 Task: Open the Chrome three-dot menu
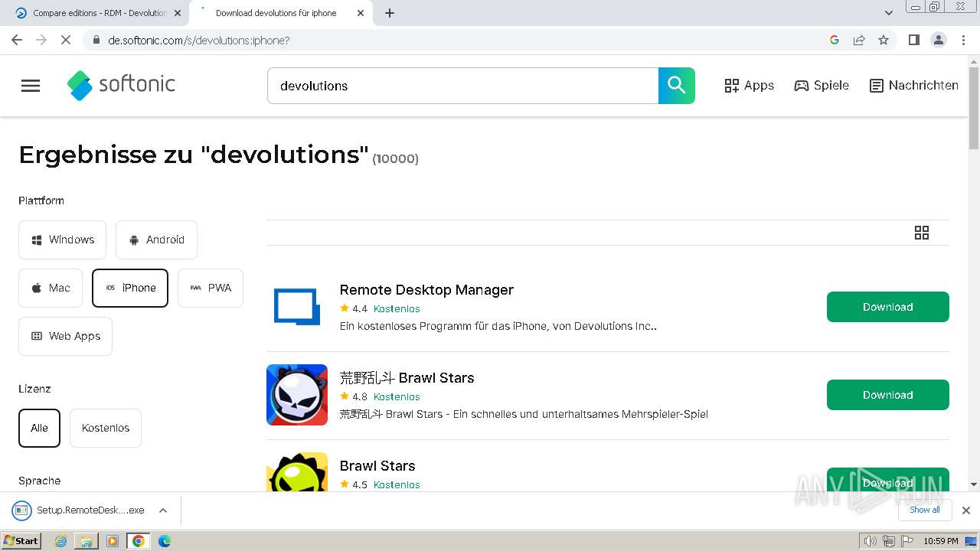(x=964, y=40)
